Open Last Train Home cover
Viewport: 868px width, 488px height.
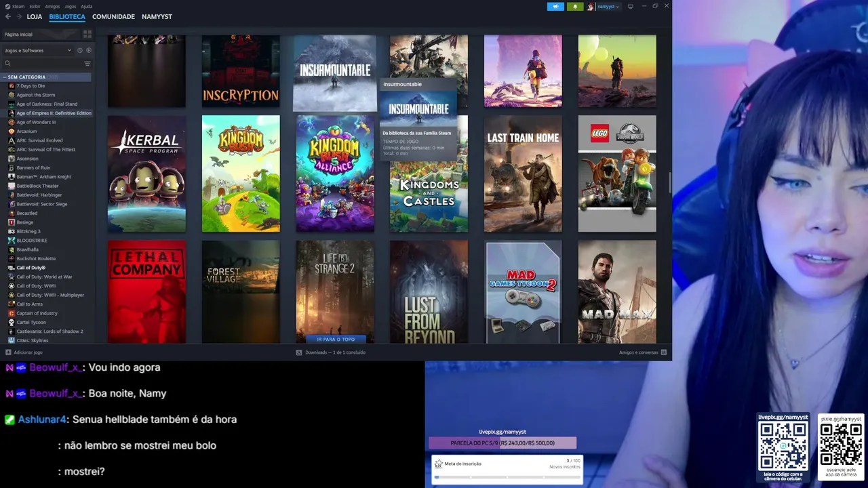tap(523, 174)
